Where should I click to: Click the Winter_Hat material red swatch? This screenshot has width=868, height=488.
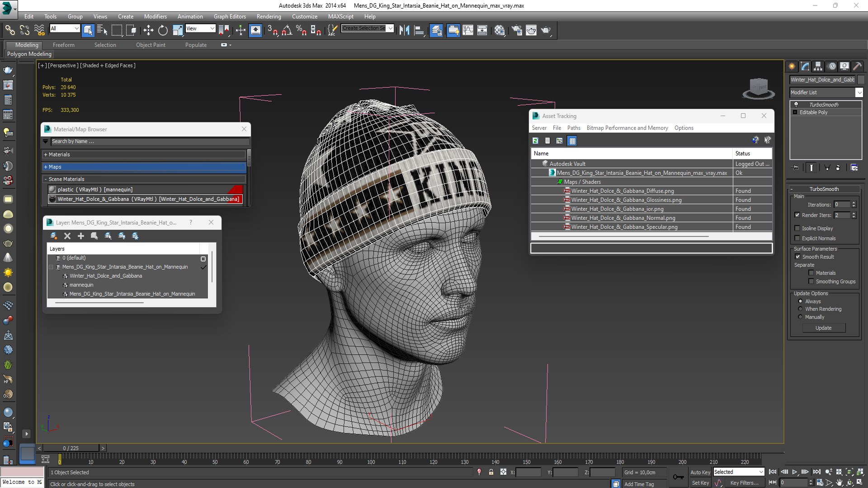[236, 199]
